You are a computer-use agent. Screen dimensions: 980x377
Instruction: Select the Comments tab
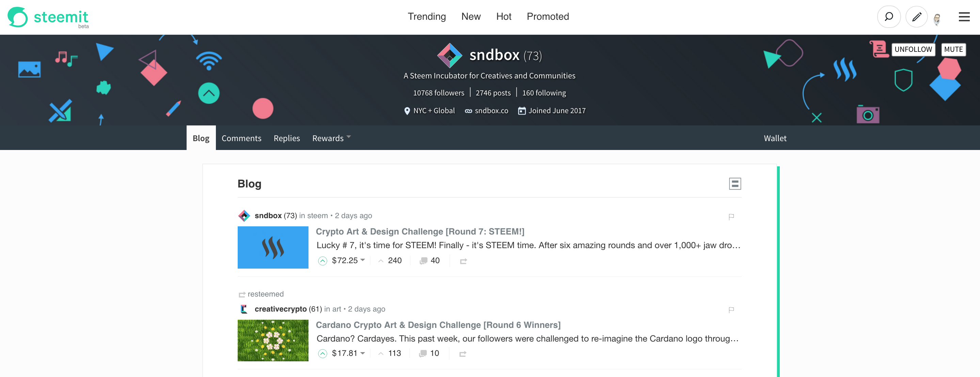tap(241, 138)
